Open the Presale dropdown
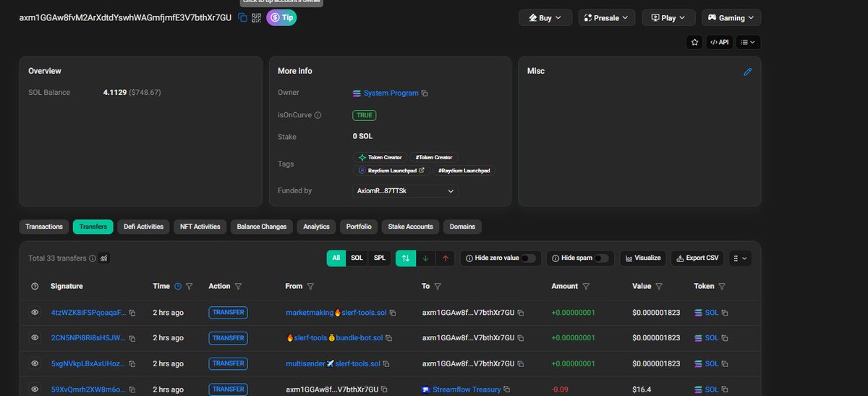This screenshot has height=396, width=868. point(607,18)
